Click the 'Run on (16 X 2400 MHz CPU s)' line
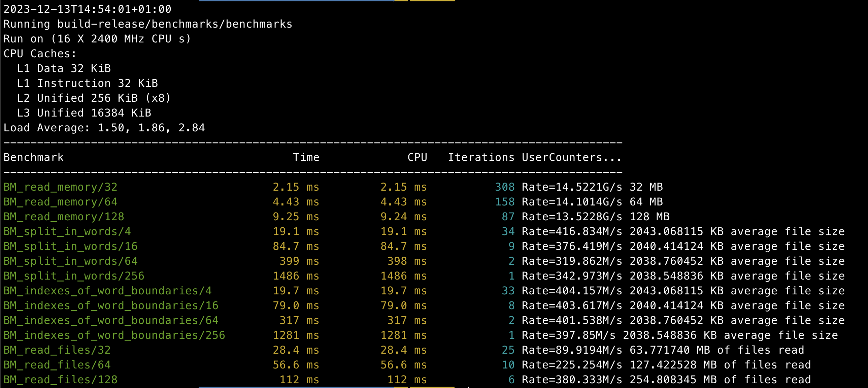This screenshot has height=388, width=868. tap(97, 39)
